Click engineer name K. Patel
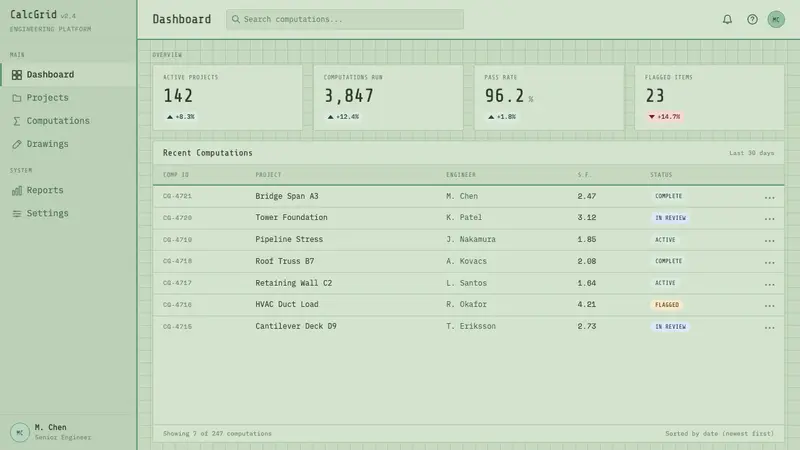This screenshot has width=800, height=450. point(464,217)
